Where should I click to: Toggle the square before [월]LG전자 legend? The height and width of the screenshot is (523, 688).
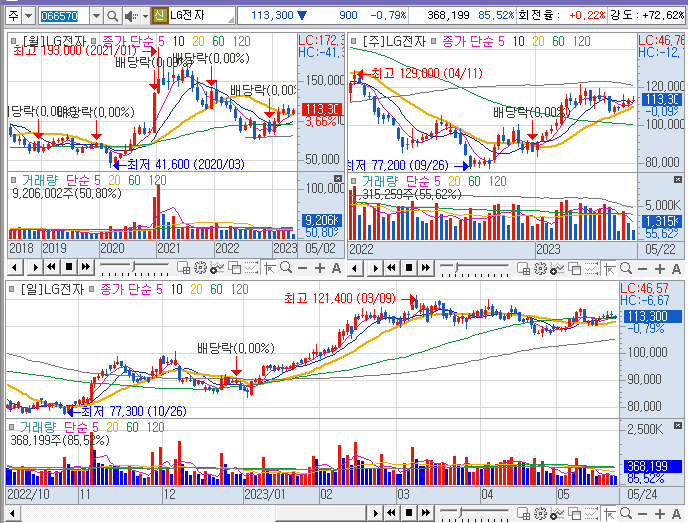click(14, 41)
